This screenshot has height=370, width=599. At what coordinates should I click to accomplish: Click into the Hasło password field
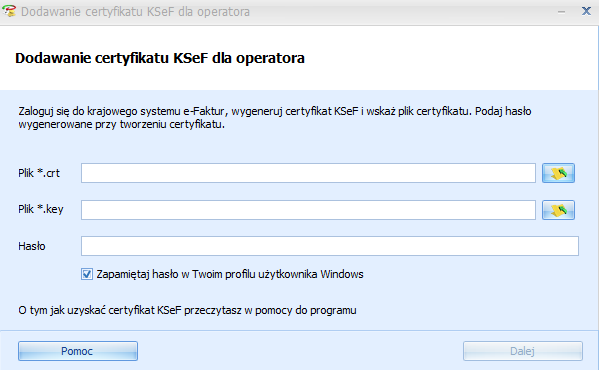pos(330,246)
